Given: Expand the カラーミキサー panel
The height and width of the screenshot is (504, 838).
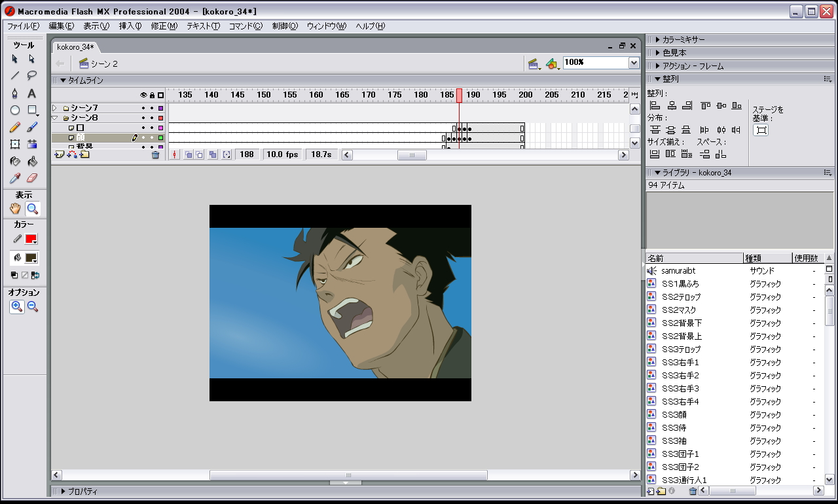Looking at the screenshot, I should click(x=657, y=40).
